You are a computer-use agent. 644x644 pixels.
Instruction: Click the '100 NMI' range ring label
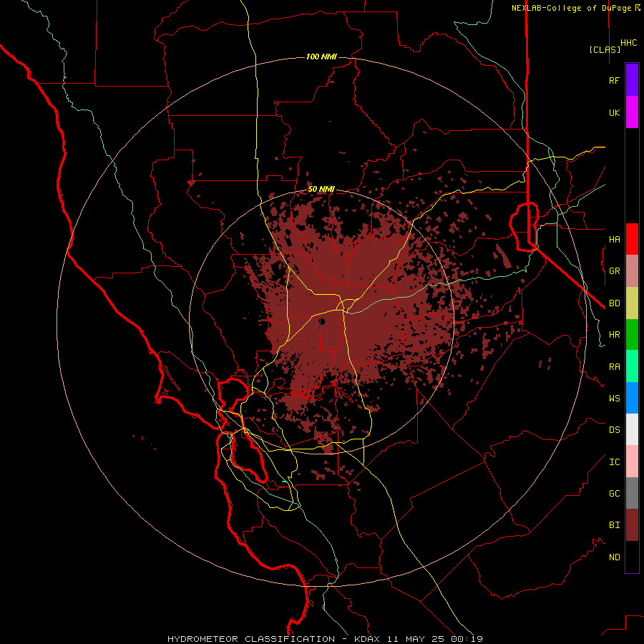pyautogui.click(x=321, y=57)
